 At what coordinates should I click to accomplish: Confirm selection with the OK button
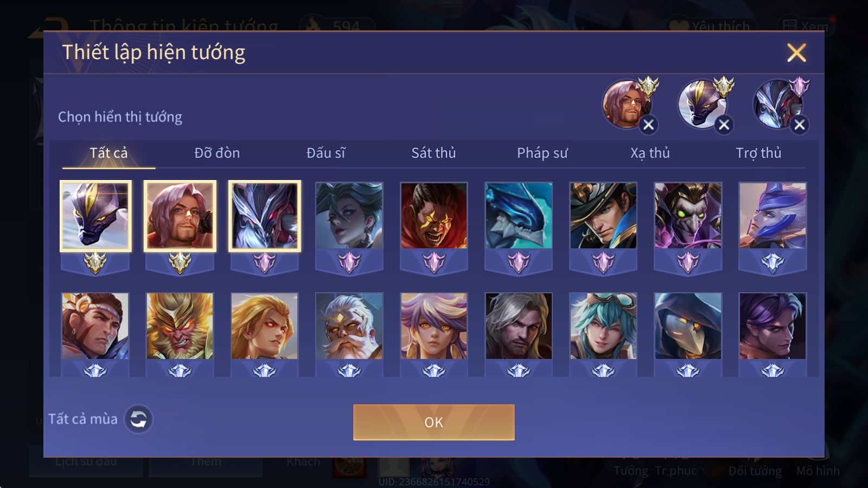tap(434, 422)
